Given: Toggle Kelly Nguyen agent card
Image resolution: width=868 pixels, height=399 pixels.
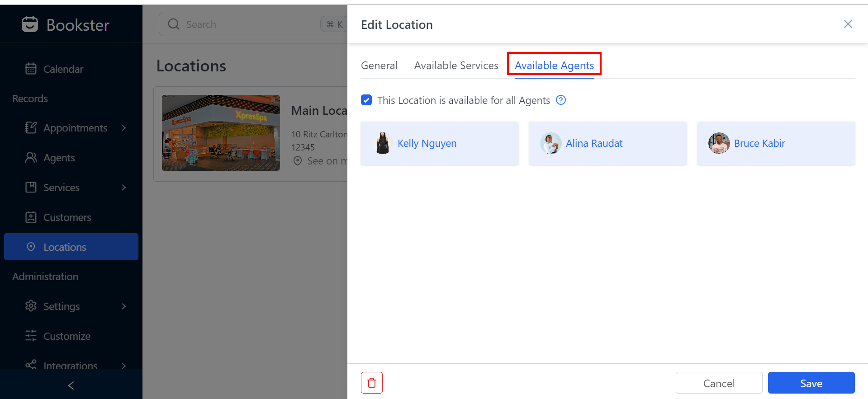Looking at the screenshot, I should point(439,143).
